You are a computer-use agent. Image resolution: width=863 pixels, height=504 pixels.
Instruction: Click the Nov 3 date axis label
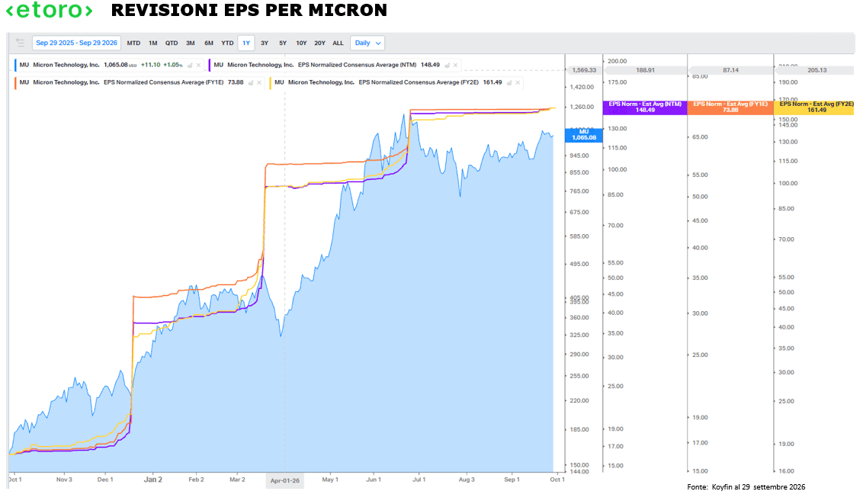point(64,480)
